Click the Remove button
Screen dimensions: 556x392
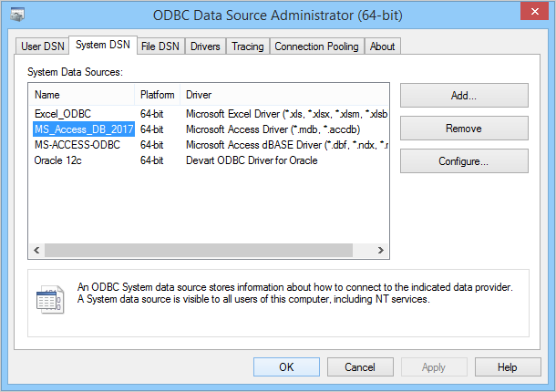(463, 129)
